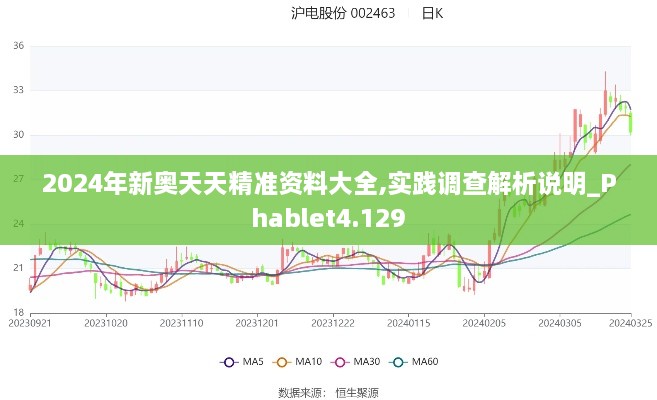657x400 pixels.
Task: Click the 21 price axis label
Action: coord(18,268)
